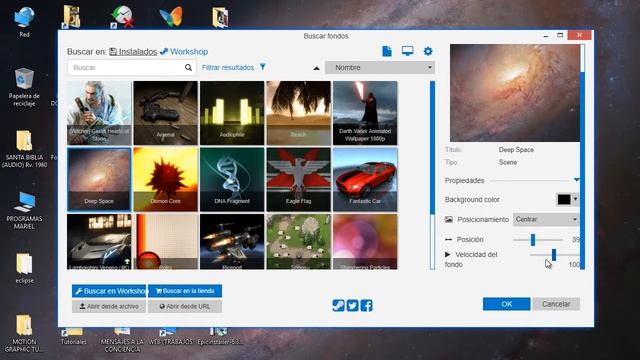Confirm with the OK button
640x360 pixels.
507,304
